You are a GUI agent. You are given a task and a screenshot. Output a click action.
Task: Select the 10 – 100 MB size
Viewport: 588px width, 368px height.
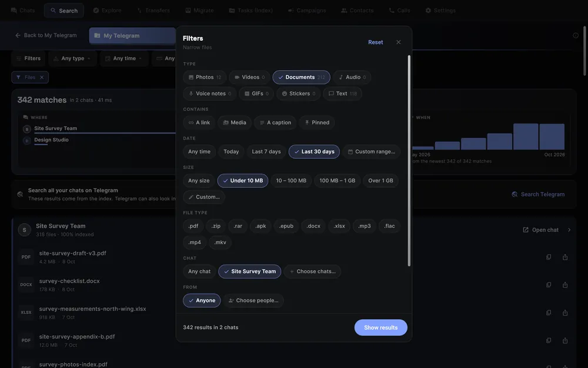[291, 181]
